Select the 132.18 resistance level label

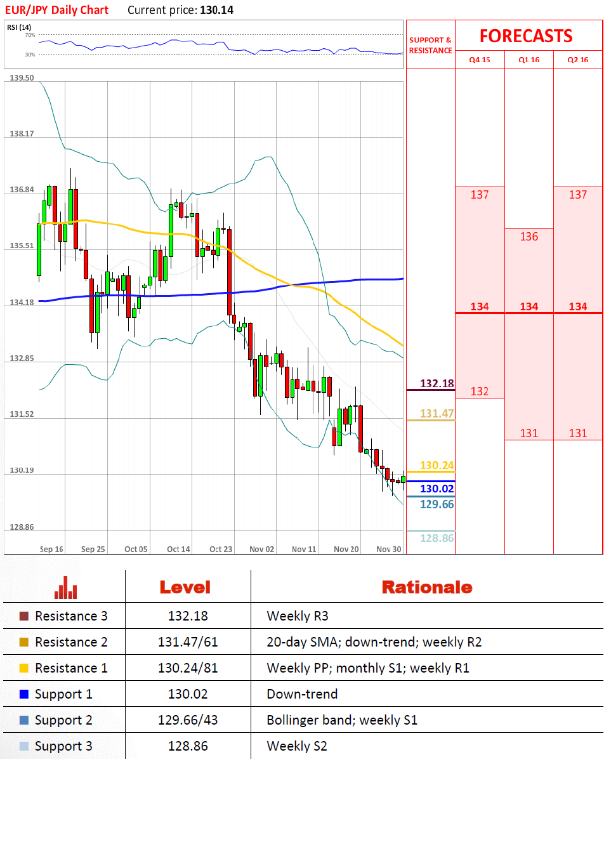(x=437, y=383)
